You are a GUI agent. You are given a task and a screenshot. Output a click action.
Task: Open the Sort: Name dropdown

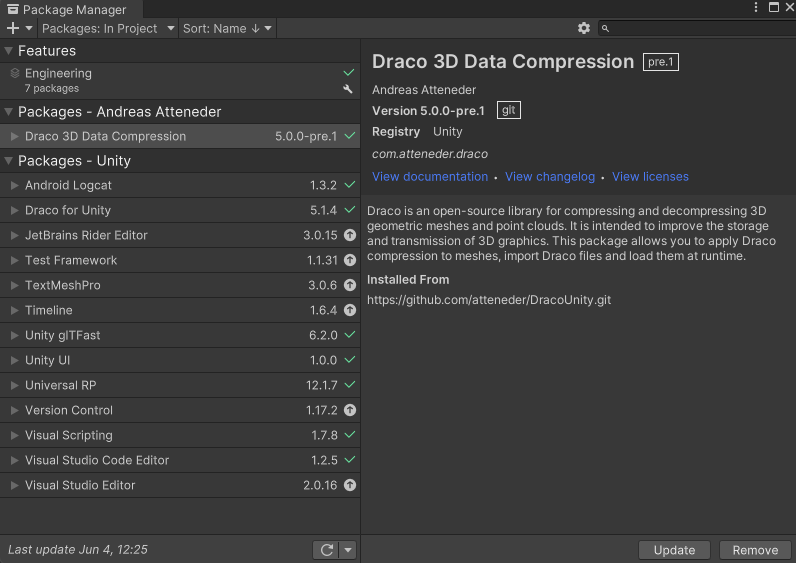pyautogui.click(x=227, y=28)
